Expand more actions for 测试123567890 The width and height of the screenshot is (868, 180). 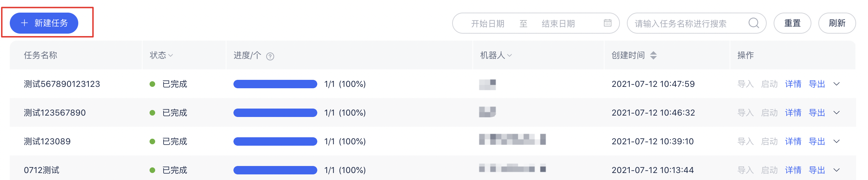click(837, 112)
